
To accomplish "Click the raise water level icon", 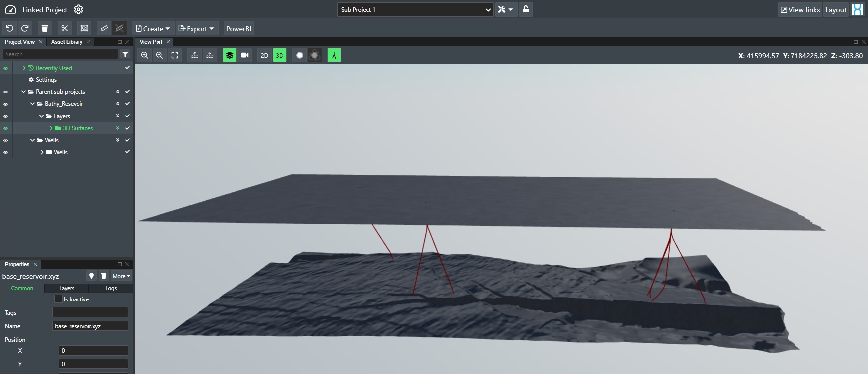I will [195, 55].
